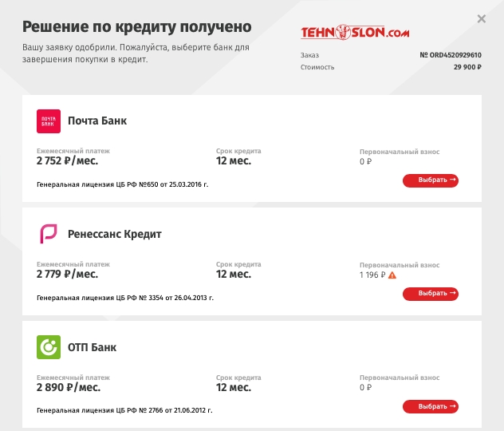
Task: Choose Ренессанс Кредит with the Выбрать button
Action: [431, 294]
